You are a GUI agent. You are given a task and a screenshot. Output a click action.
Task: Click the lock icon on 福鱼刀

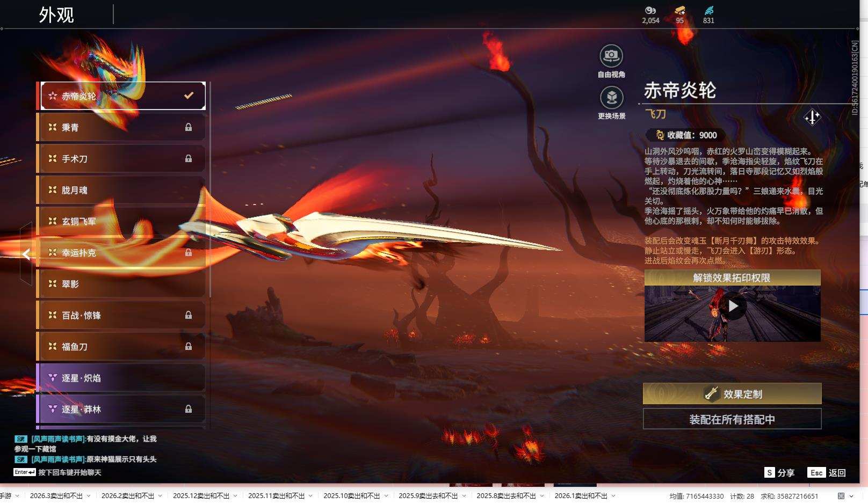point(189,346)
